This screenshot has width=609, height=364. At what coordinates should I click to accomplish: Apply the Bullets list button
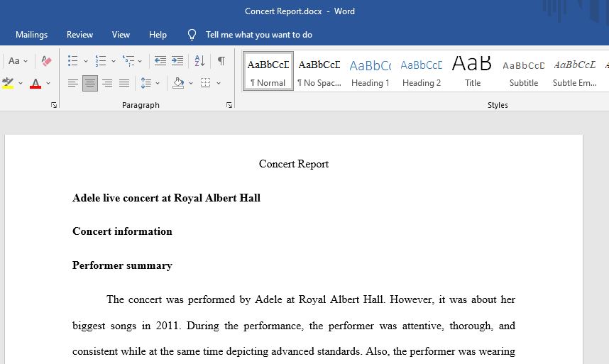72,61
